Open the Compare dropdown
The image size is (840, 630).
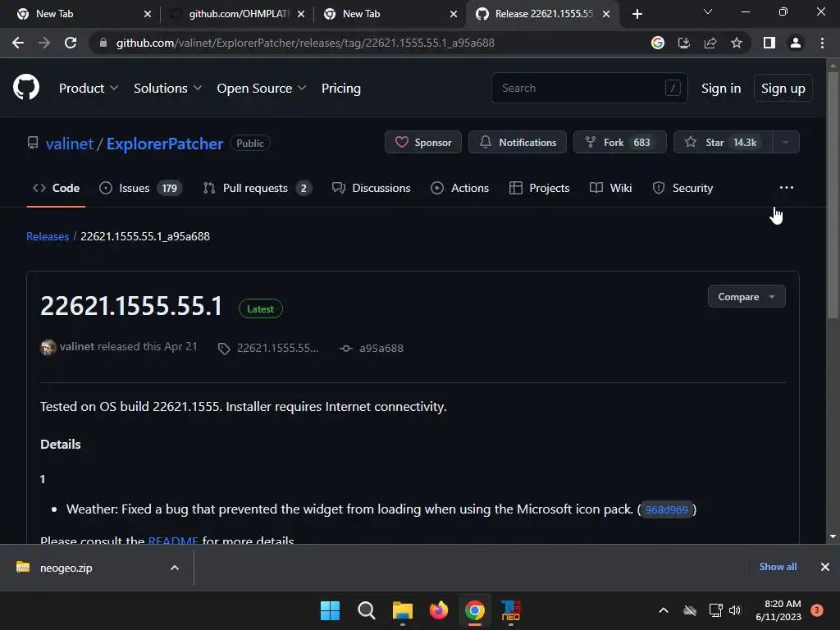[x=746, y=297]
